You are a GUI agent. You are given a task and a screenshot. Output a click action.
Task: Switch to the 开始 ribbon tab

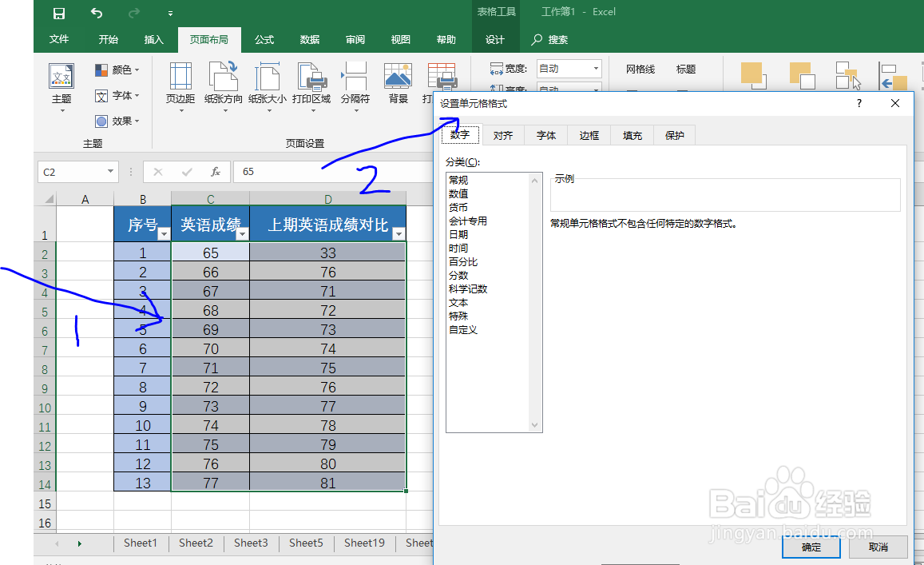pos(107,39)
